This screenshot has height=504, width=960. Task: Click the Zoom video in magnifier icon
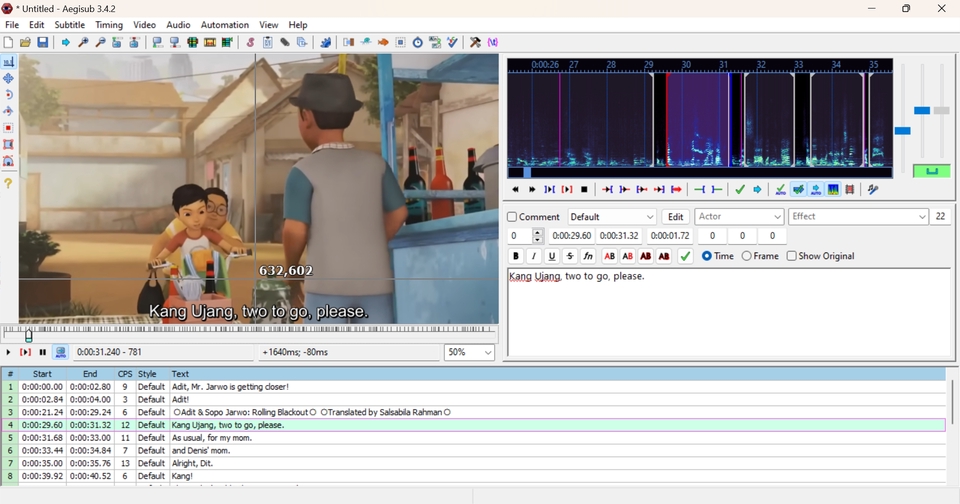coord(83,42)
